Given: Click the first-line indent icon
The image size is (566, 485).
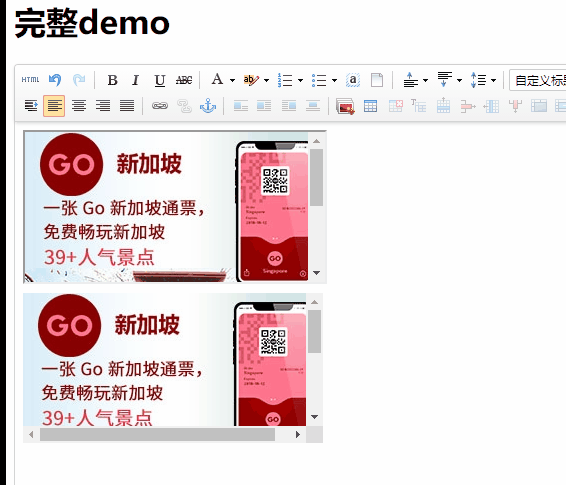Looking at the screenshot, I should click(x=31, y=106).
